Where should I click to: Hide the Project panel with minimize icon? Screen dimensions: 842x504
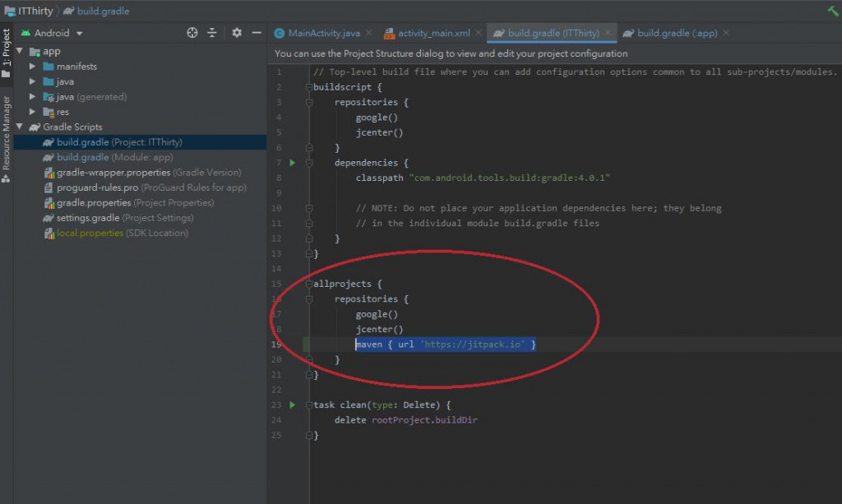coord(257,33)
